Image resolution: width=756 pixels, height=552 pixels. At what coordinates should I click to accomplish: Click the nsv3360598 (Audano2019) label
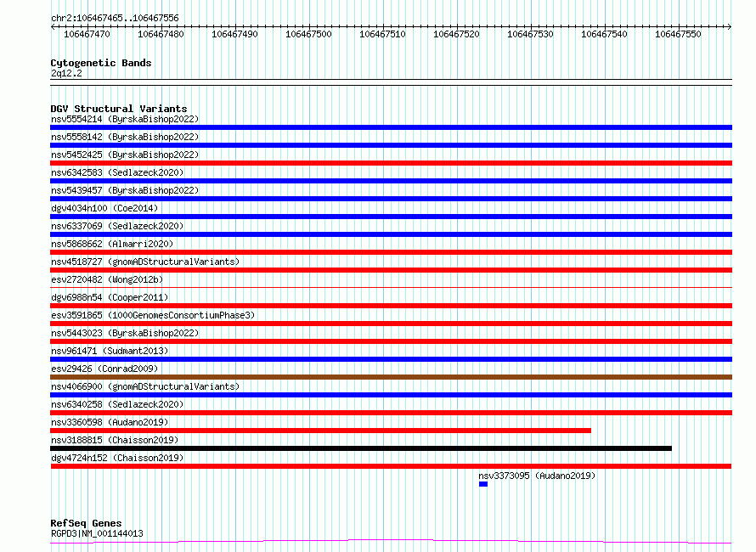click(110, 422)
